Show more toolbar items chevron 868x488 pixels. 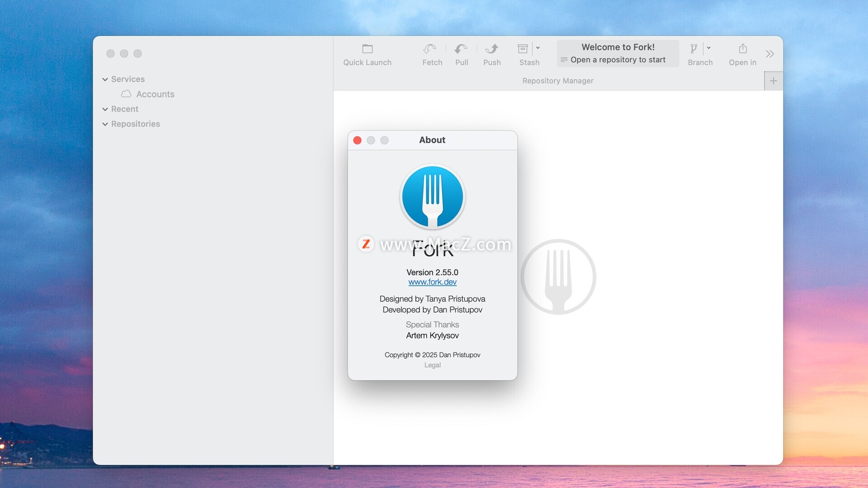(770, 54)
